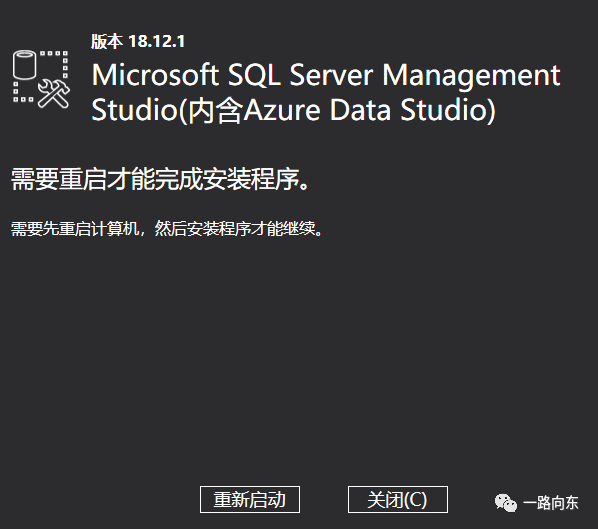
Task: Click the word Microsoft in the title
Action: tap(155, 75)
